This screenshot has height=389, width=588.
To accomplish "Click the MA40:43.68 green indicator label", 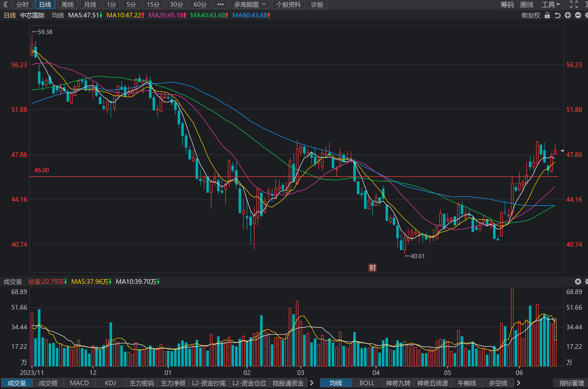I will tap(209, 15).
